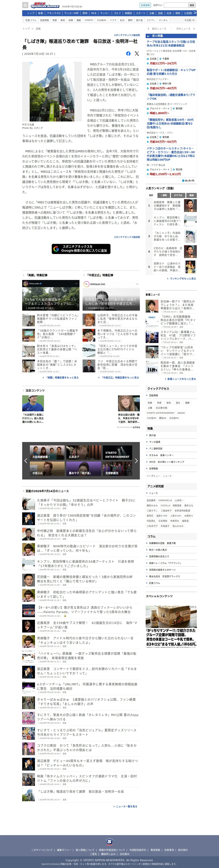Open 大胆美脚披露！ carousel thumbnail
The image size is (219, 868).
click(47, 453)
